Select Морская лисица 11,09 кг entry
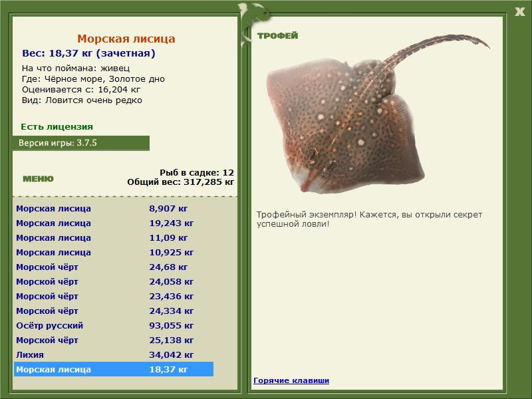 113,237
